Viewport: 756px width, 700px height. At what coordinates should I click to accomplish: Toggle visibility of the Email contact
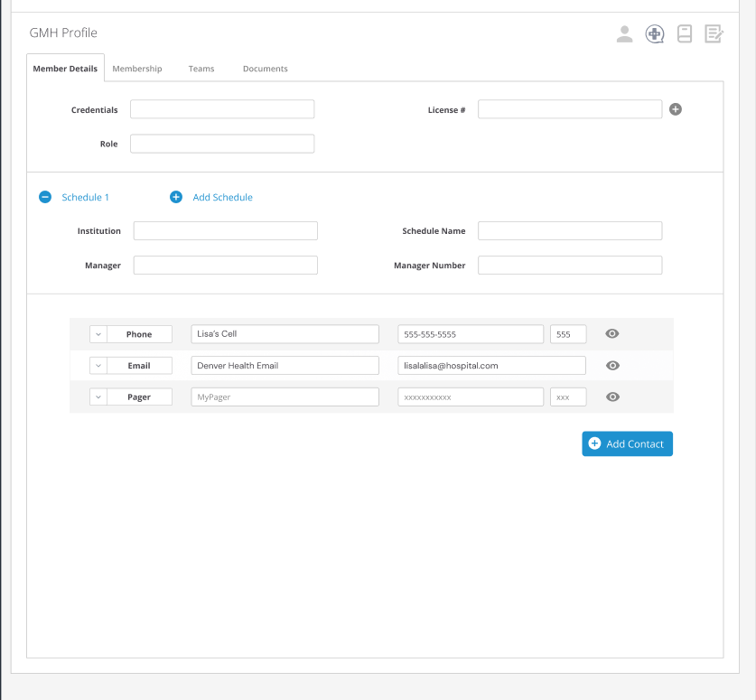point(612,366)
